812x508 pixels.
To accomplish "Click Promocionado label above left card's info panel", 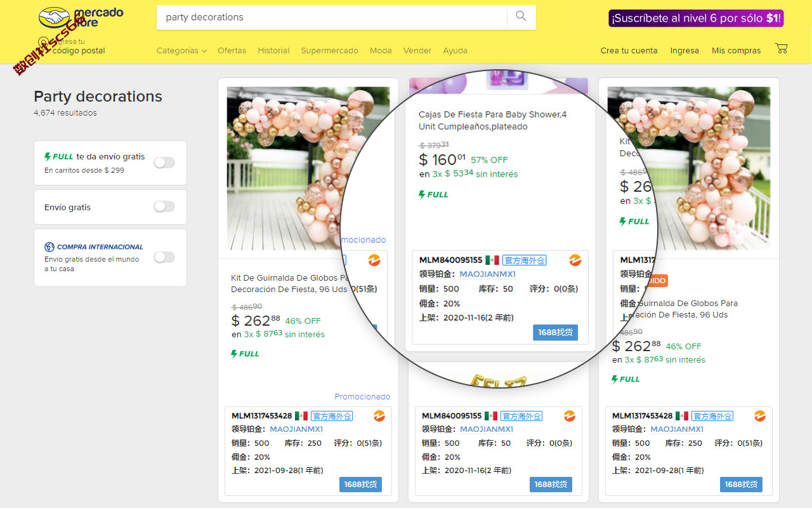I will click(362, 396).
